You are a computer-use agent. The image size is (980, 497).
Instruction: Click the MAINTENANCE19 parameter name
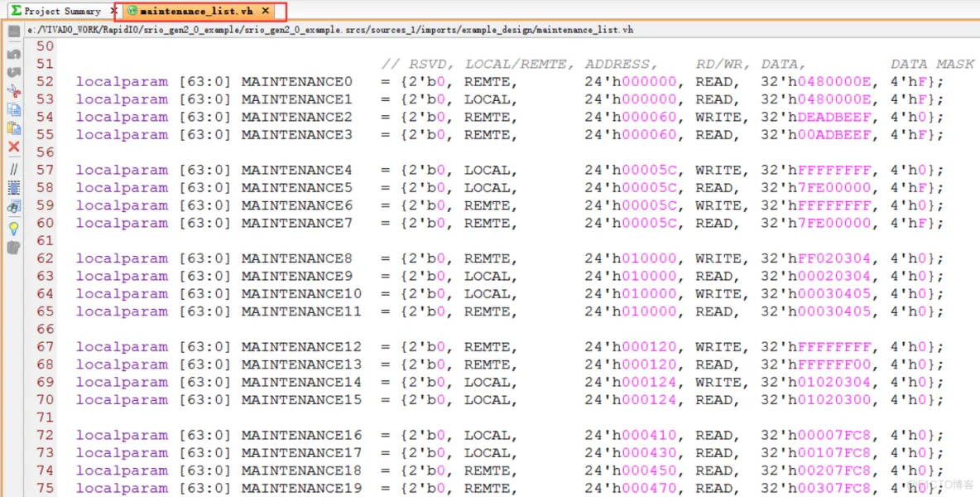302,488
